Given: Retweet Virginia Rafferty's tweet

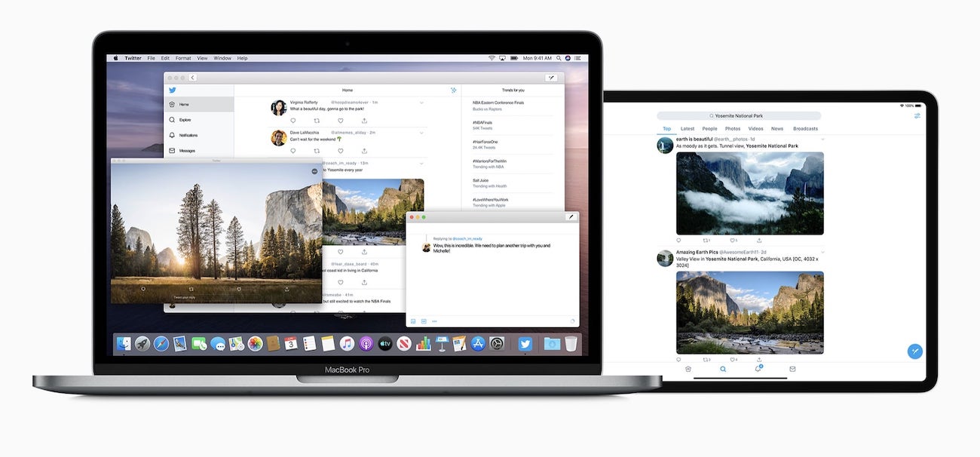Looking at the screenshot, I should coord(317,121).
